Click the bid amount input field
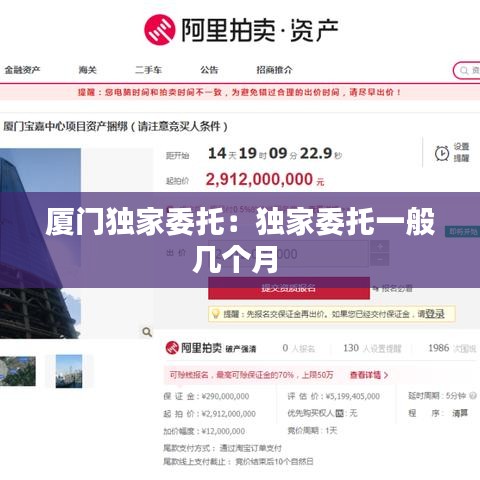The image size is (480, 480). point(288,254)
